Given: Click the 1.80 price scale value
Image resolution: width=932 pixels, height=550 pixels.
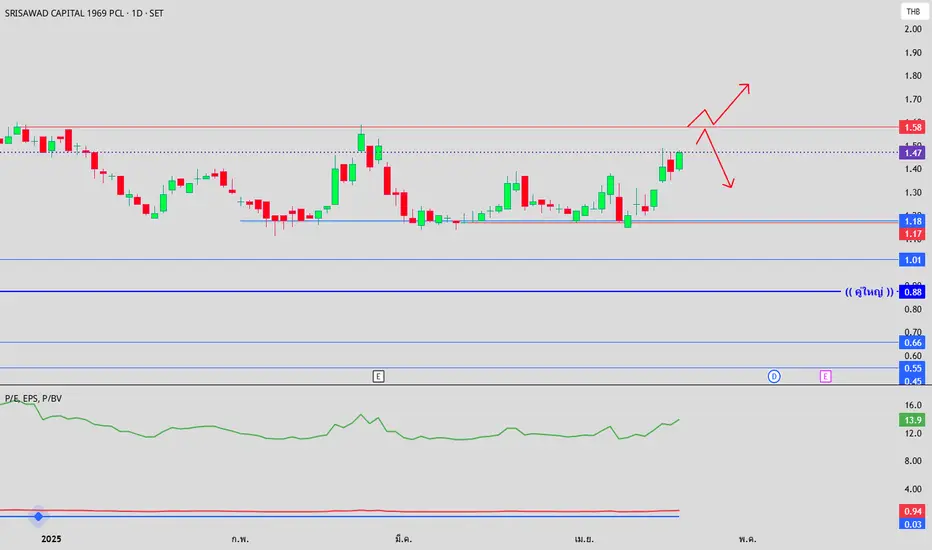Looking at the screenshot, I should 913,76.
